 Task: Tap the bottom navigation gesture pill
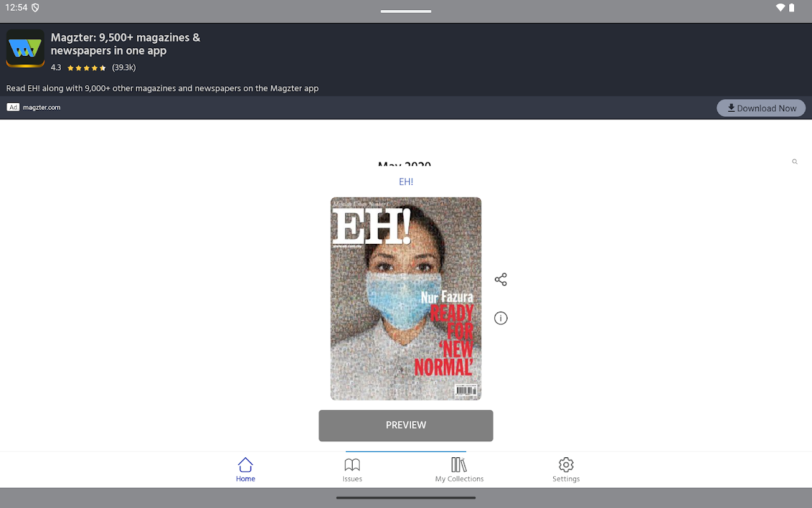(406, 498)
